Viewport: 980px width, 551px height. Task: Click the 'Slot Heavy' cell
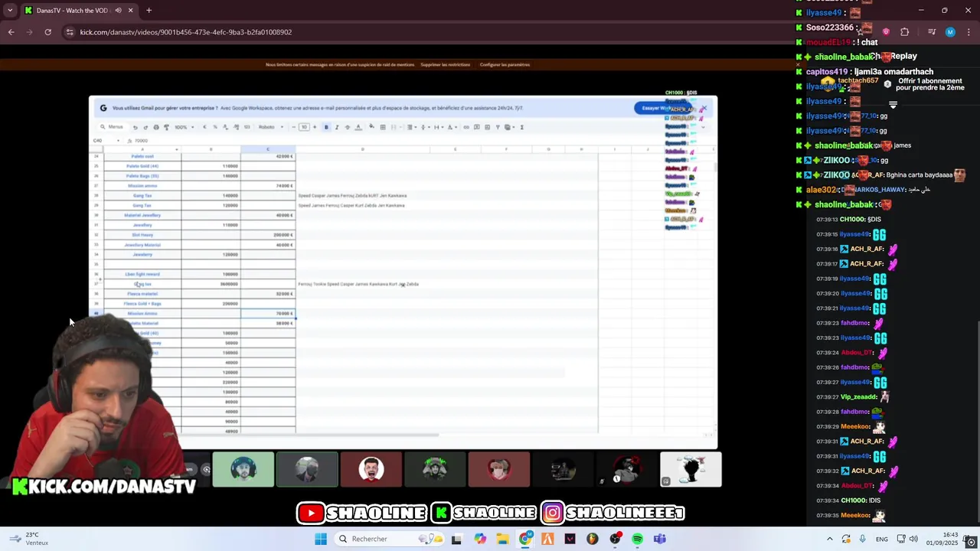point(142,235)
